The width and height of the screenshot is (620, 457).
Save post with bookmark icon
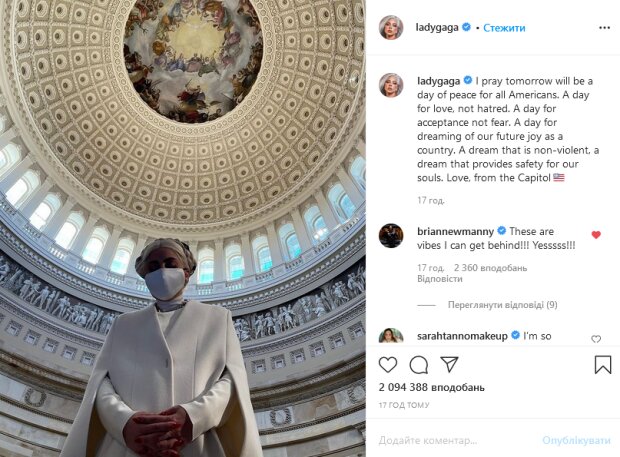coord(603,364)
